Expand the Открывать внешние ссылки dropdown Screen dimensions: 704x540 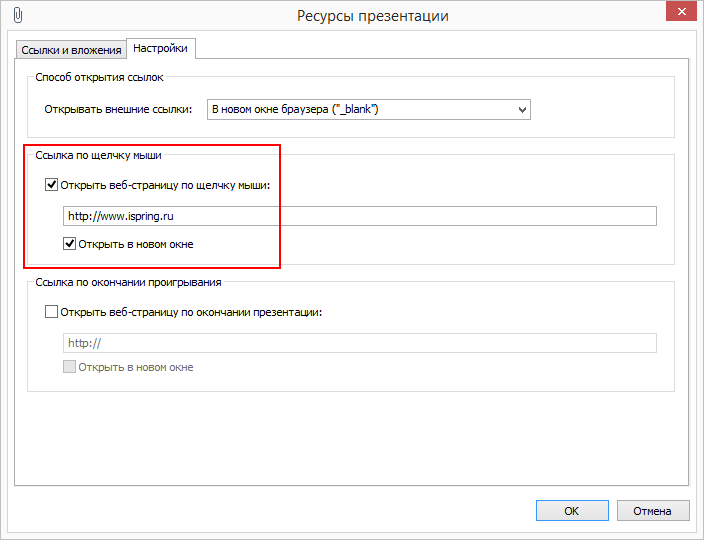tap(369, 110)
